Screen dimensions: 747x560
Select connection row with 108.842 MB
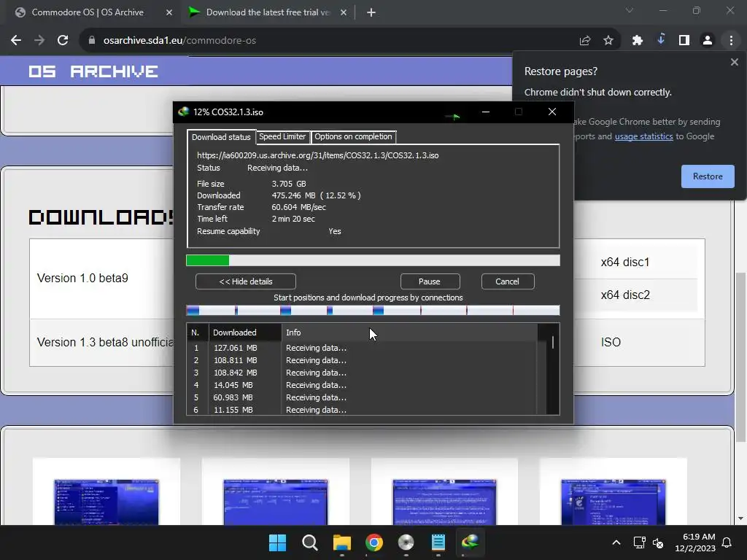(x=362, y=373)
